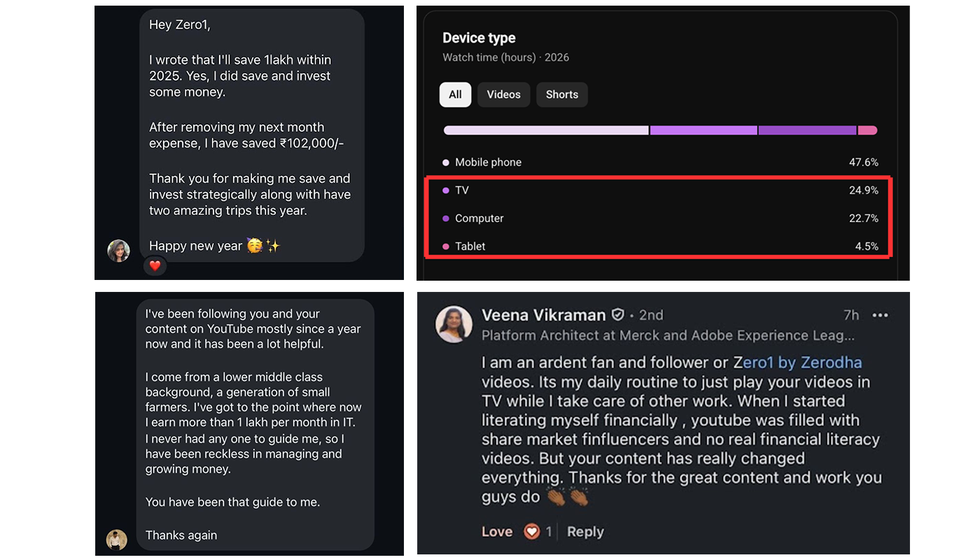
Task: Click the Mobile phone segment of the bar
Action: tap(546, 130)
